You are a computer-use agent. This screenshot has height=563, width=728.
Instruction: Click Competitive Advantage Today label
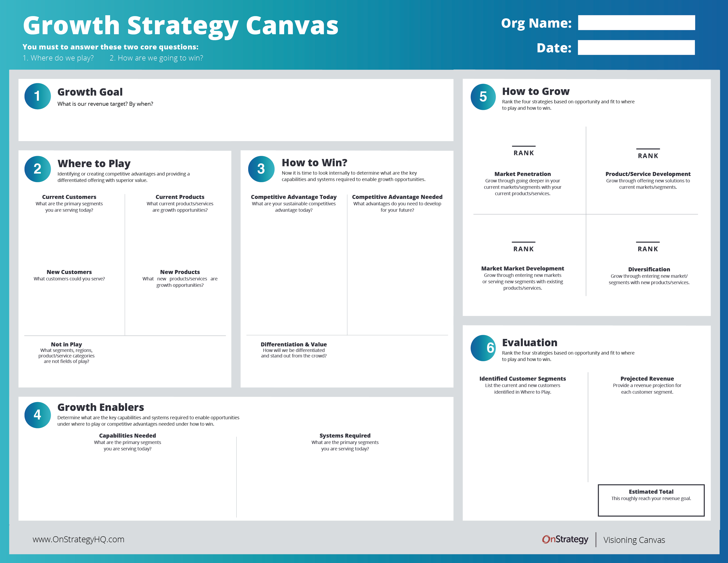[x=294, y=197]
